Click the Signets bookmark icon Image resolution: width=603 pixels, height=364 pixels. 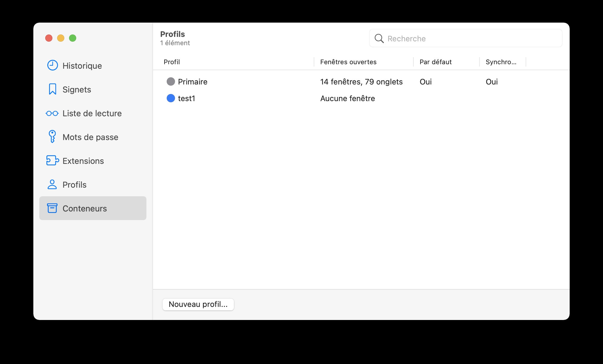[x=52, y=89]
